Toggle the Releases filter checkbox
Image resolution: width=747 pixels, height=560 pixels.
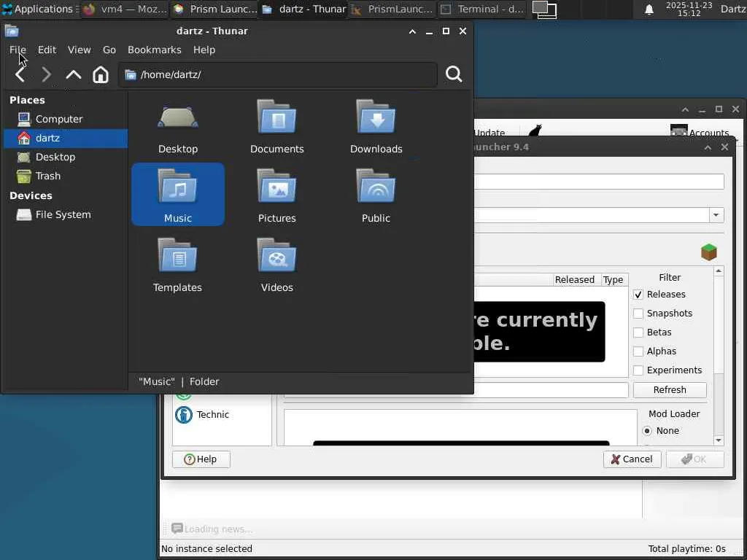coord(638,295)
